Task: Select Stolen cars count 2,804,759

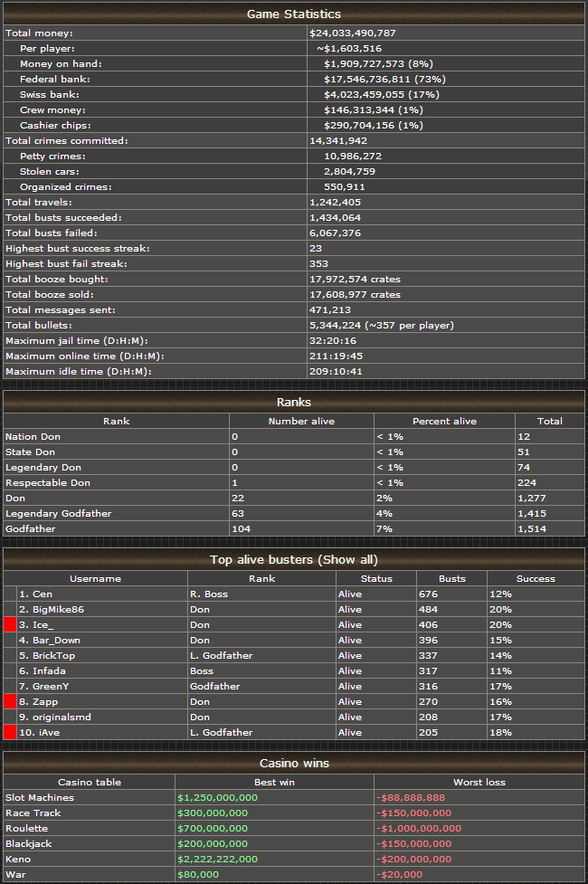Action: pyautogui.click(x=349, y=171)
